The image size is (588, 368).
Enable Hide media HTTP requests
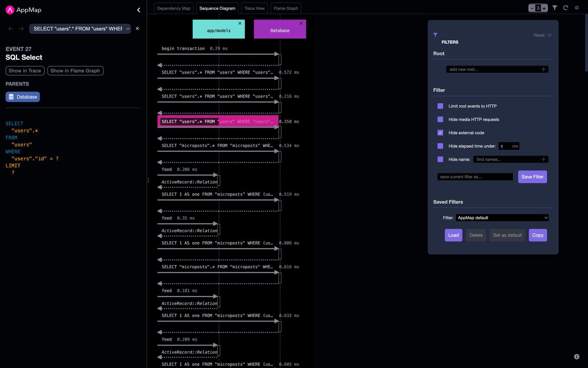pos(440,119)
